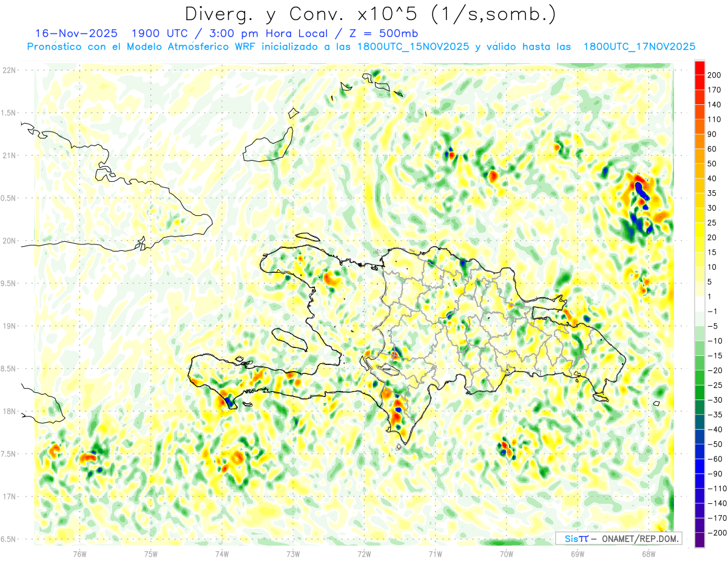This screenshot has width=728, height=562.
Task: Click the '18N' latitude label
Action: point(9,412)
